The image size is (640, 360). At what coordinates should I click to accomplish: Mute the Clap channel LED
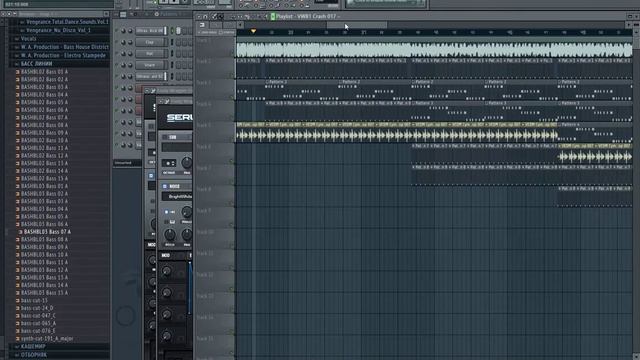point(116,42)
